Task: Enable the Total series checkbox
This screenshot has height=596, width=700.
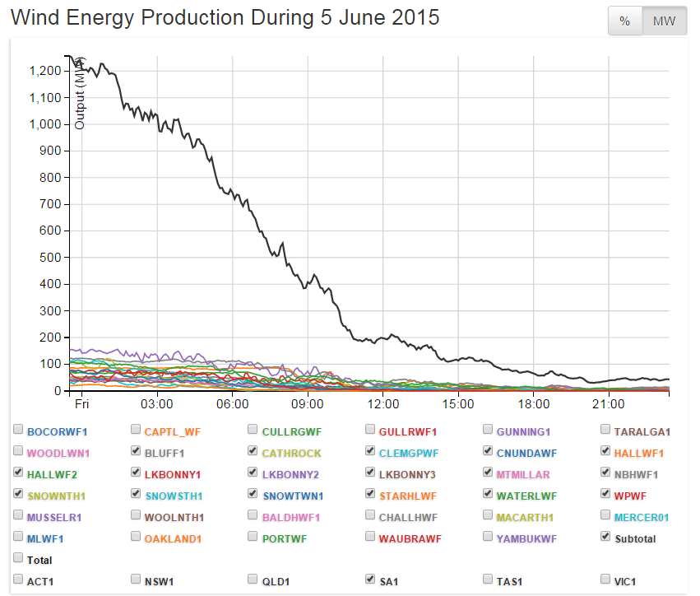Action: point(18,558)
